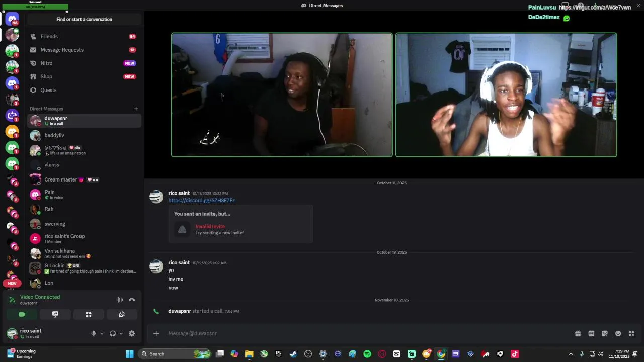Open GIF picker

click(591, 333)
